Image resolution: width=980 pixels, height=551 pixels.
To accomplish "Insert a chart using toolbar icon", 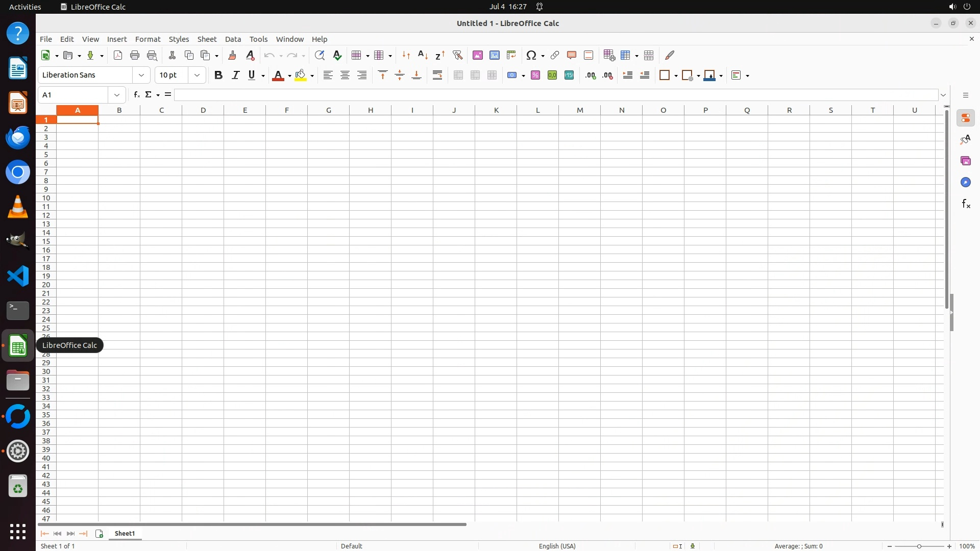I will pos(494,55).
